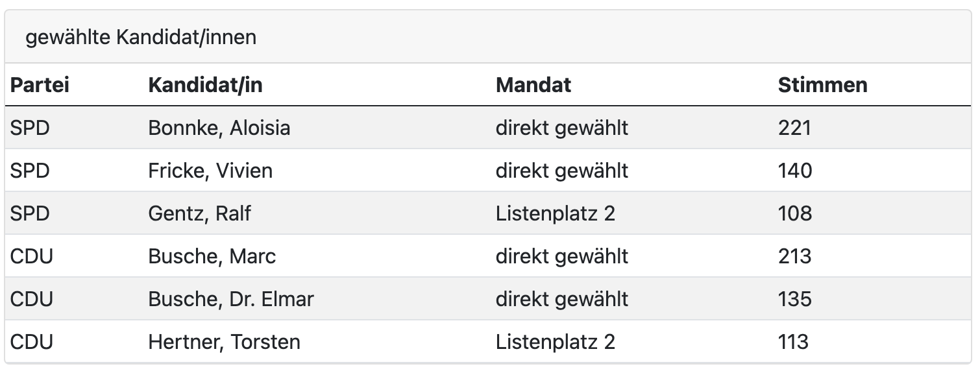The height and width of the screenshot is (371, 980).
Task: Click the Mandat column header
Action: pyautogui.click(x=533, y=85)
